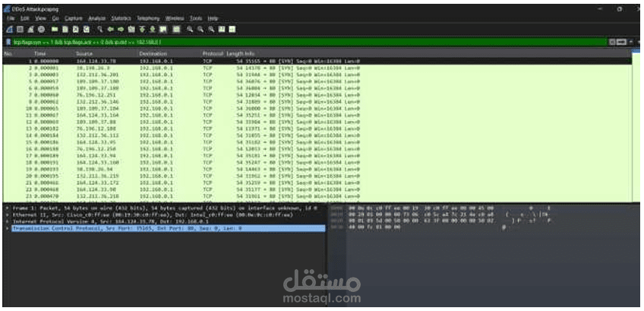The height and width of the screenshot is (311, 644).
Task: Close this capture file using the toolbar icon
Action: tap(76, 29)
